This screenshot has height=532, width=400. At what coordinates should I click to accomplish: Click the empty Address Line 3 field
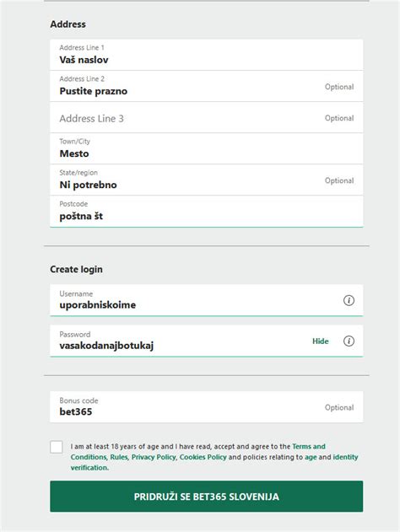[x=207, y=117]
